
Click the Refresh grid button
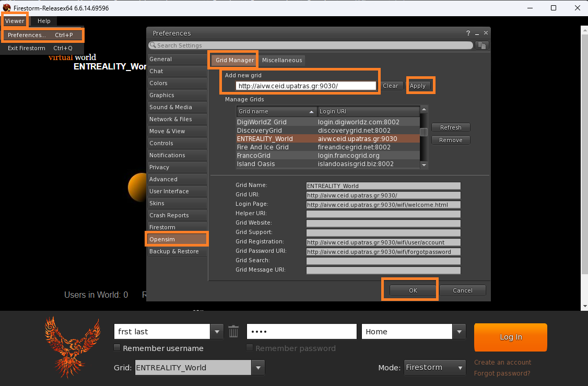pyautogui.click(x=451, y=127)
